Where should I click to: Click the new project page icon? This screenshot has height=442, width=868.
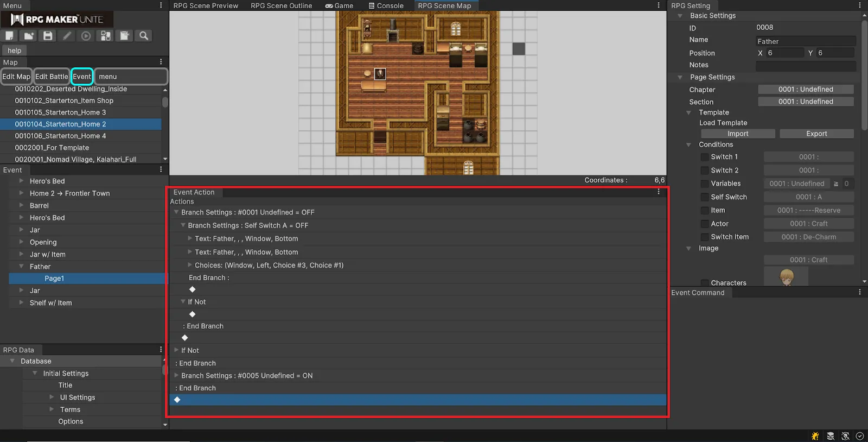(10, 36)
